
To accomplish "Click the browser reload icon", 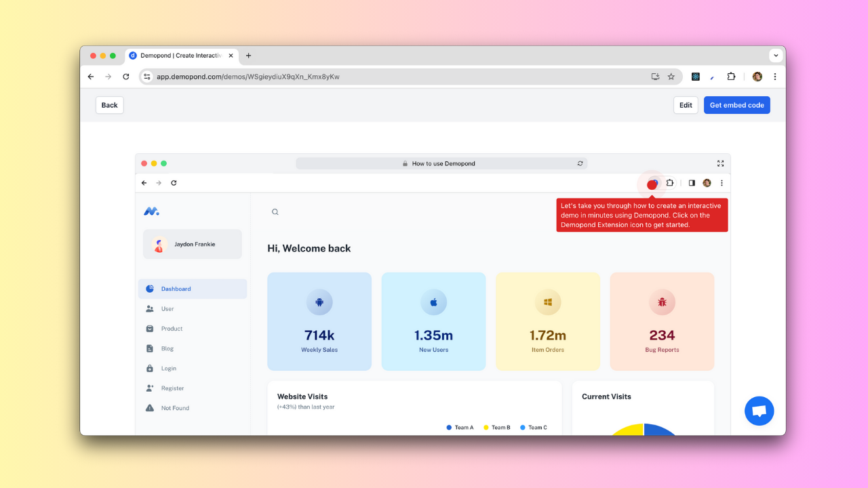I will [125, 77].
